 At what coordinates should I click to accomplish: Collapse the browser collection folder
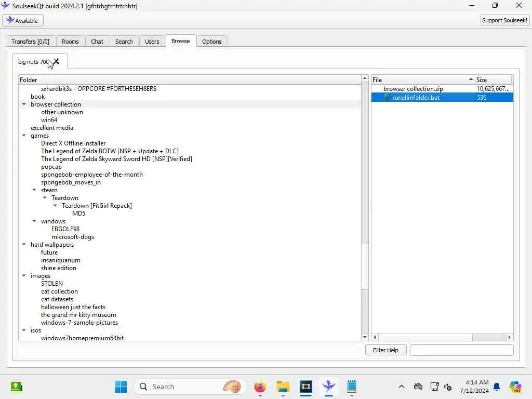[x=24, y=104]
